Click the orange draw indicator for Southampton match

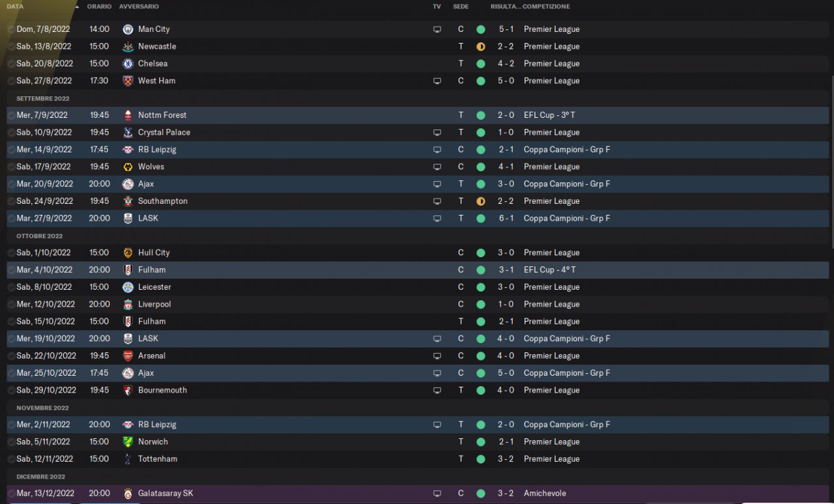[x=481, y=201]
